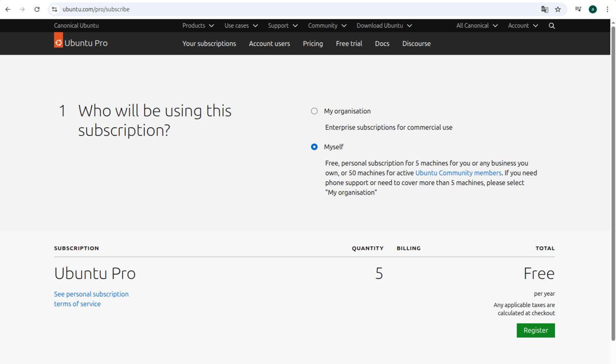Bookmark this page with the star icon
616x364 pixels.
coord(558,9)
